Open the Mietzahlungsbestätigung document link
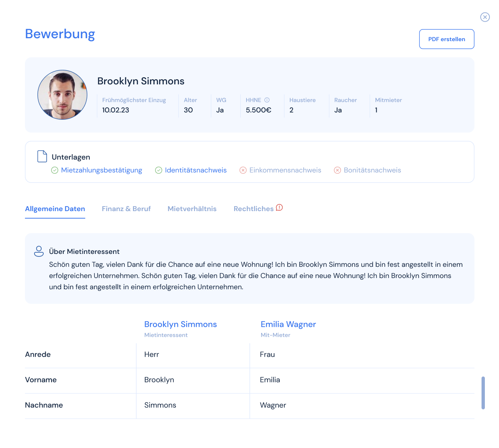 coord(101,170)
